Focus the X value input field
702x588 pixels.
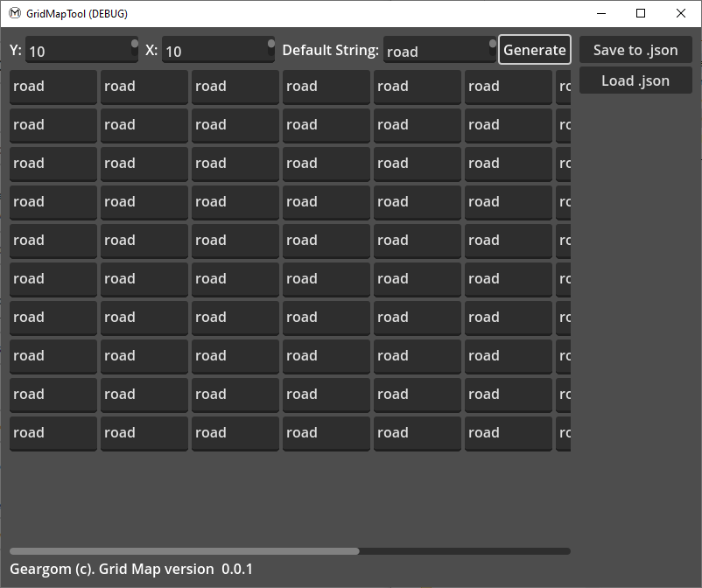(x=218, y=50)
